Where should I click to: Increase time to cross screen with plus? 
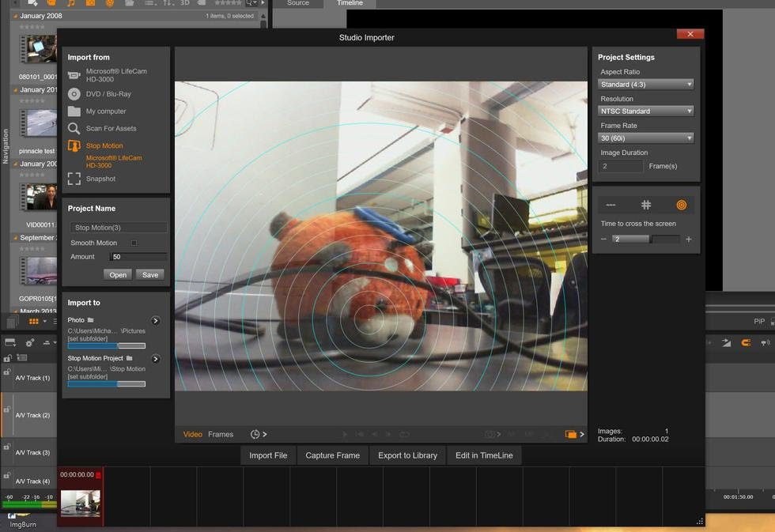(x=689, y=239)
